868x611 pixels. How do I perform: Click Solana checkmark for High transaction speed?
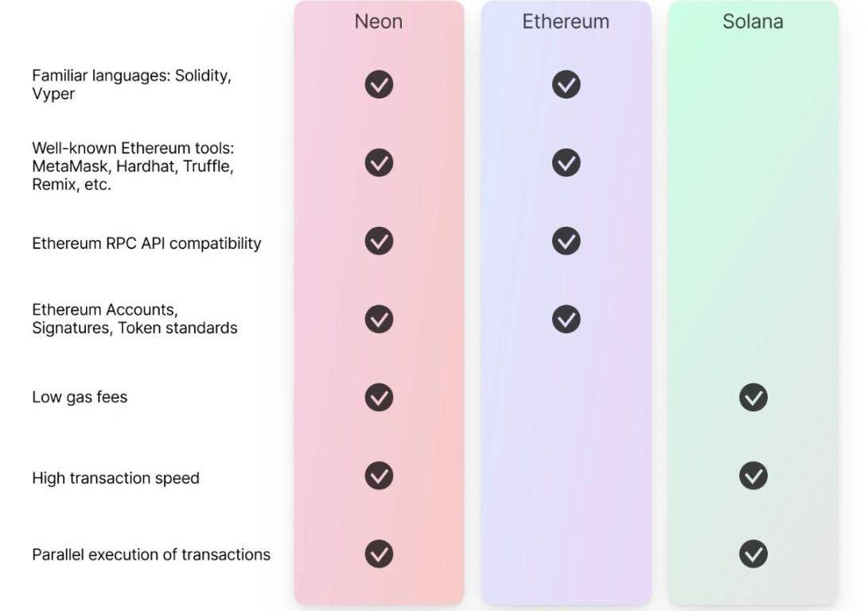coord(753,476)
